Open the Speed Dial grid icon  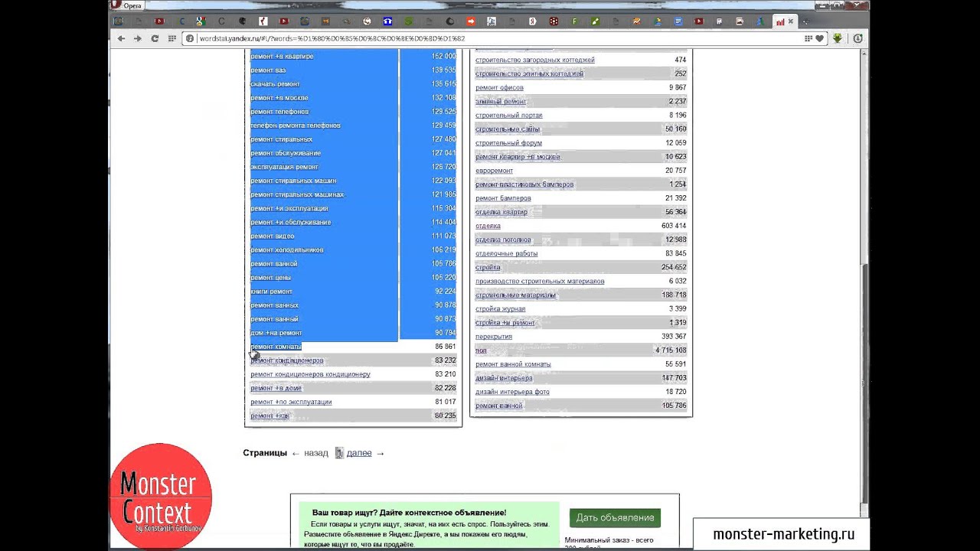tap(172, 38)
